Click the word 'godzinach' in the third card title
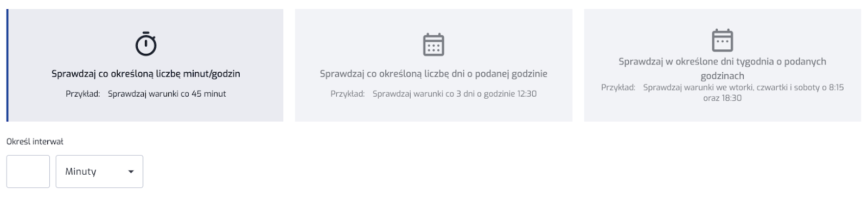This screenshot has height=197, width=868. pyautogui.click(x=722, y=76)
